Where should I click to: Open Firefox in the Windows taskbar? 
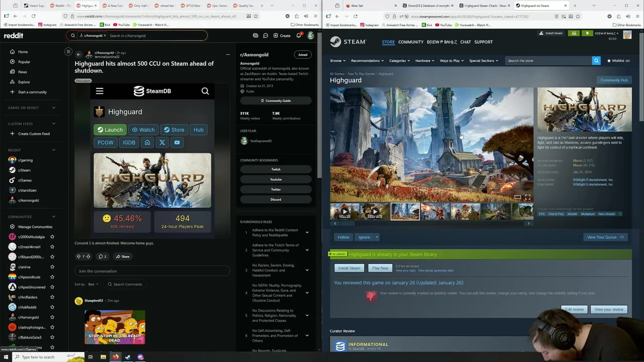click(115, 357)
